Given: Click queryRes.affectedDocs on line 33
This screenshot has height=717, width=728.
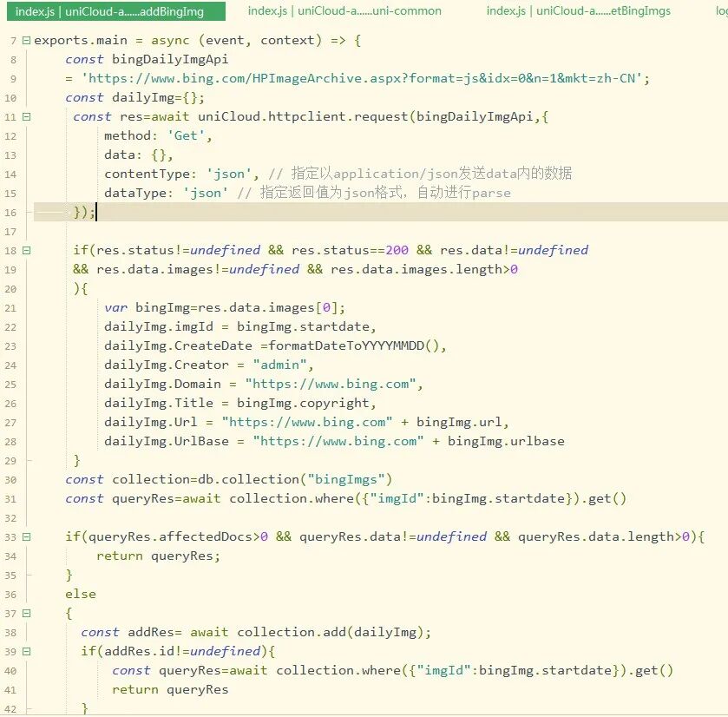Looking at the screenshot, I should pos(170,536).
